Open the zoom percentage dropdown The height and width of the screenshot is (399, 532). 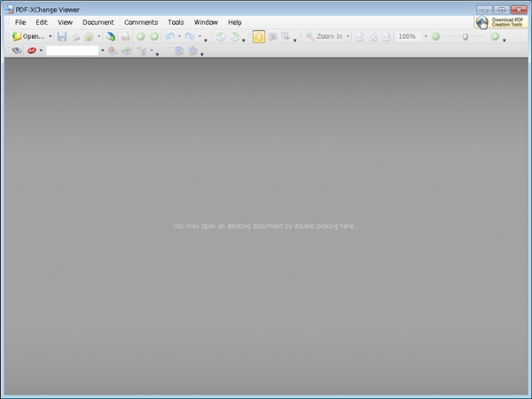click(426, 36)
